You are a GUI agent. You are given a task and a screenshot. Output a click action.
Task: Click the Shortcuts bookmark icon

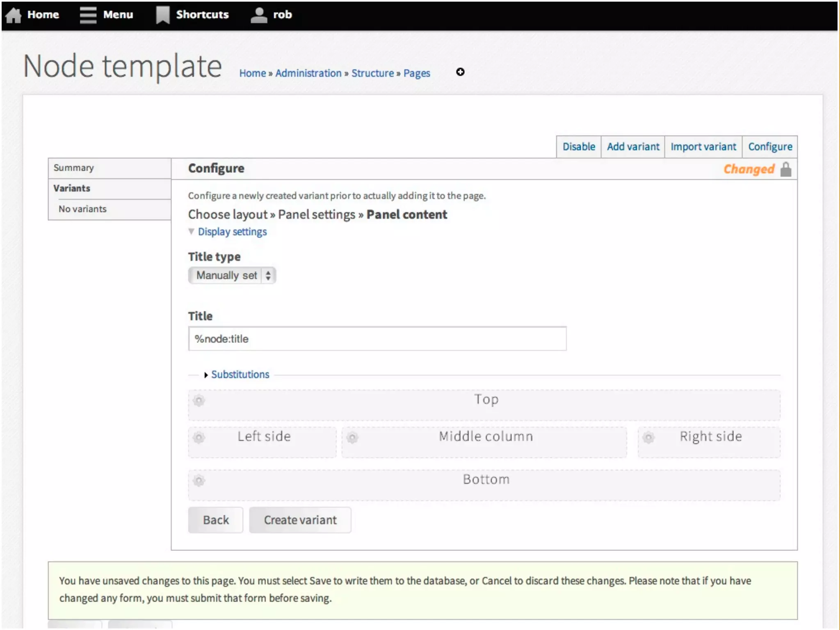pyautogui.click(x=162, y=15)
